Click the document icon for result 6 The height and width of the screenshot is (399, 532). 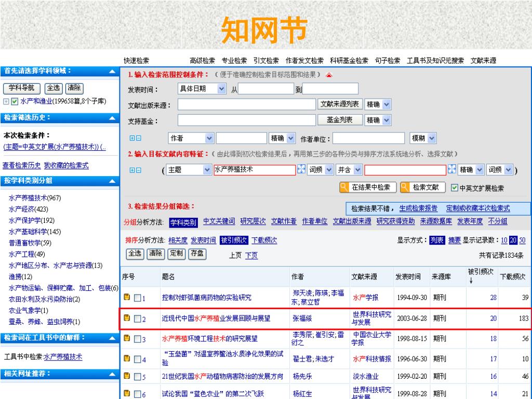[127, 394]
